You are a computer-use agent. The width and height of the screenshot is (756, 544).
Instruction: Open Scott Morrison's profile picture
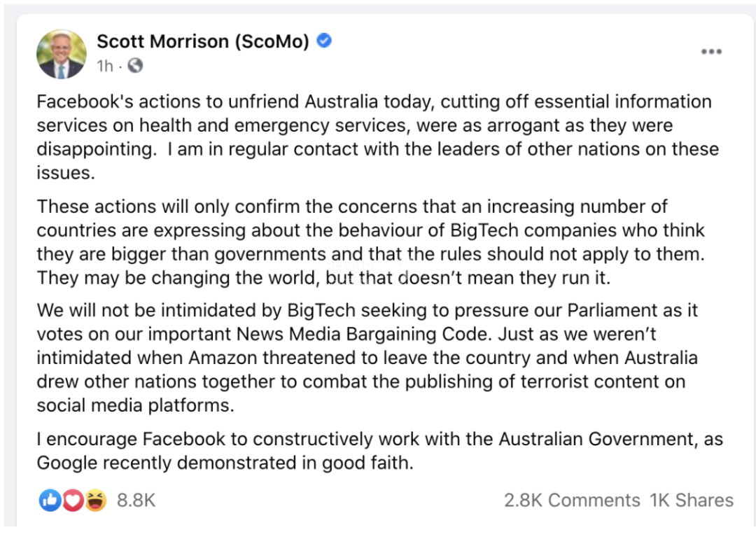[61, 54]
